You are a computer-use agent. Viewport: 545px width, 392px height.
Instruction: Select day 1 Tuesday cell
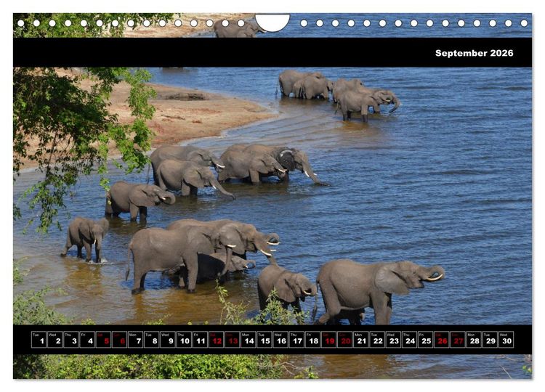(x=39, y=340)
